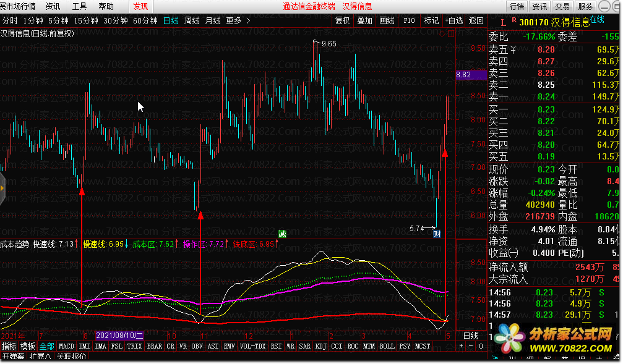Switch the indicator to OBV
This screenshot has height=364, width=623.
[197, 346]
